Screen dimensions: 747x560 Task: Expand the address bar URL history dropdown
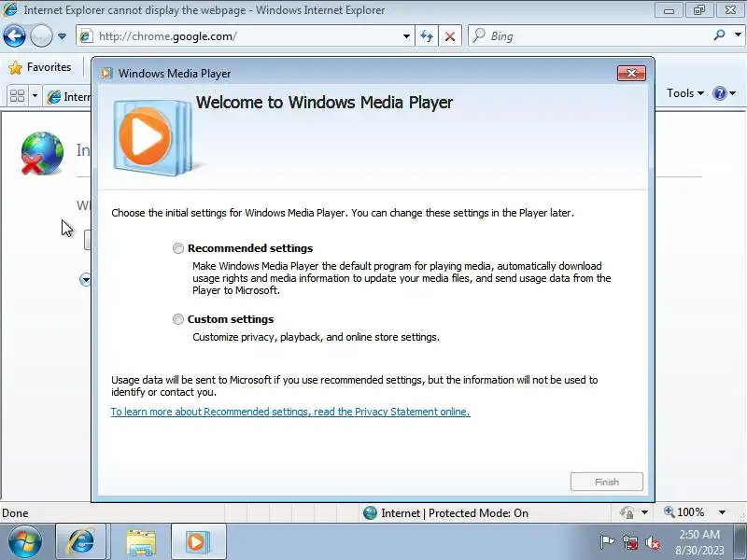click(406, 36)
